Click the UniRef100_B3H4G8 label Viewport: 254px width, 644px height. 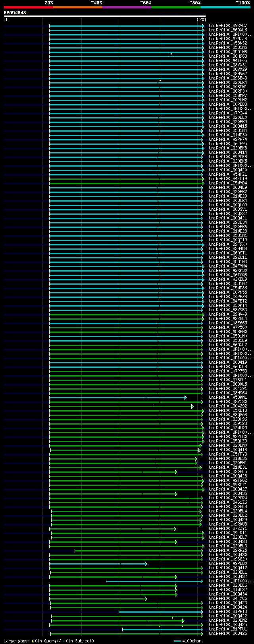[x=228, y=248]
